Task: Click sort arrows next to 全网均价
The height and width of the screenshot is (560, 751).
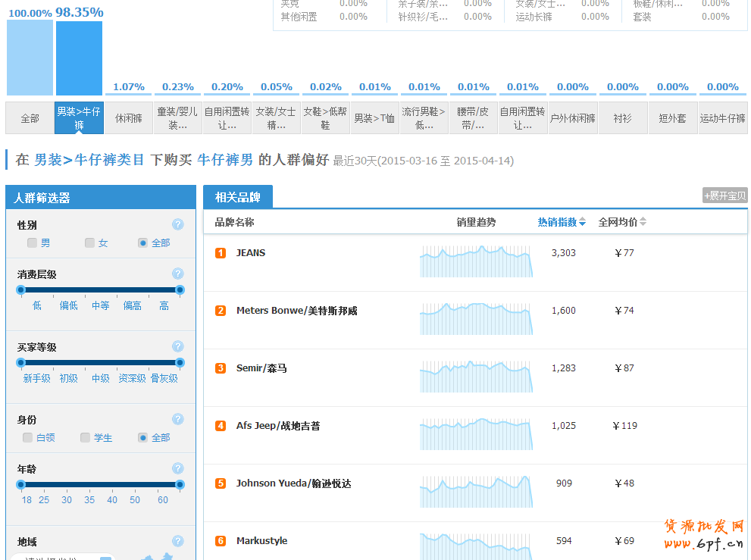Action: [x=643, y=222]
